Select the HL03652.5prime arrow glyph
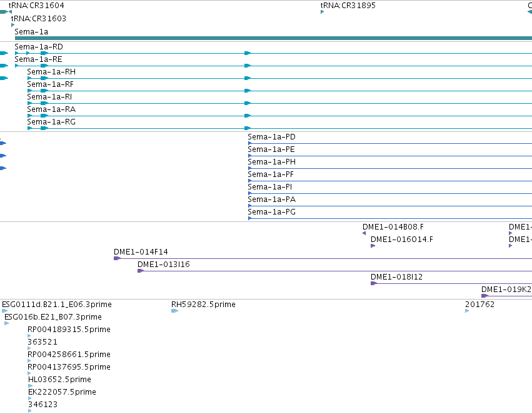 point(30,386)
